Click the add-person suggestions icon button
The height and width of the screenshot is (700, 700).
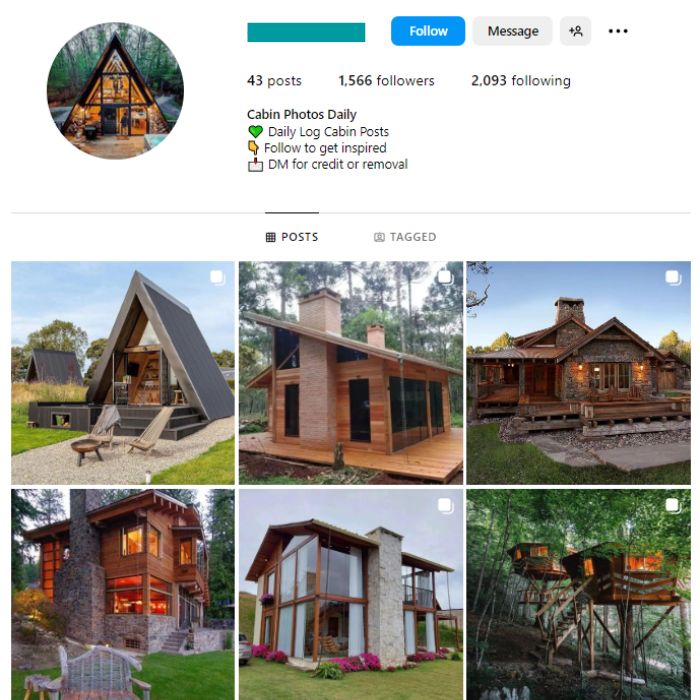coord(575,31)
